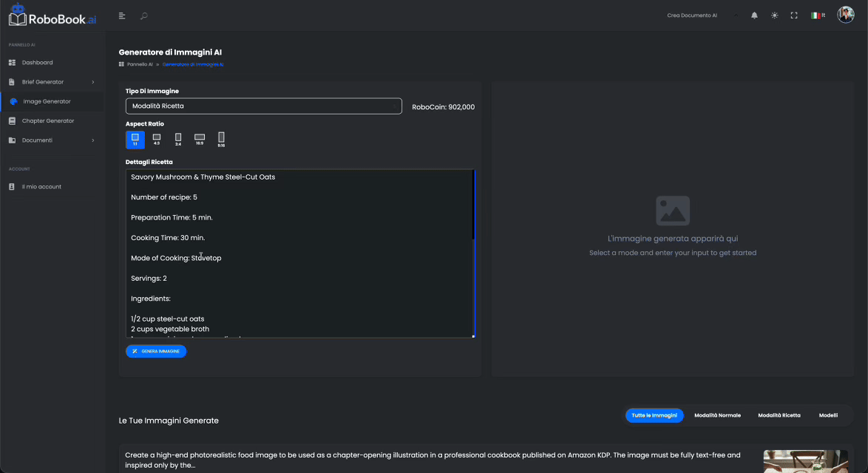Click the Chapter Generator book icon
The image size is (868, 473).
tap(12, 120)
